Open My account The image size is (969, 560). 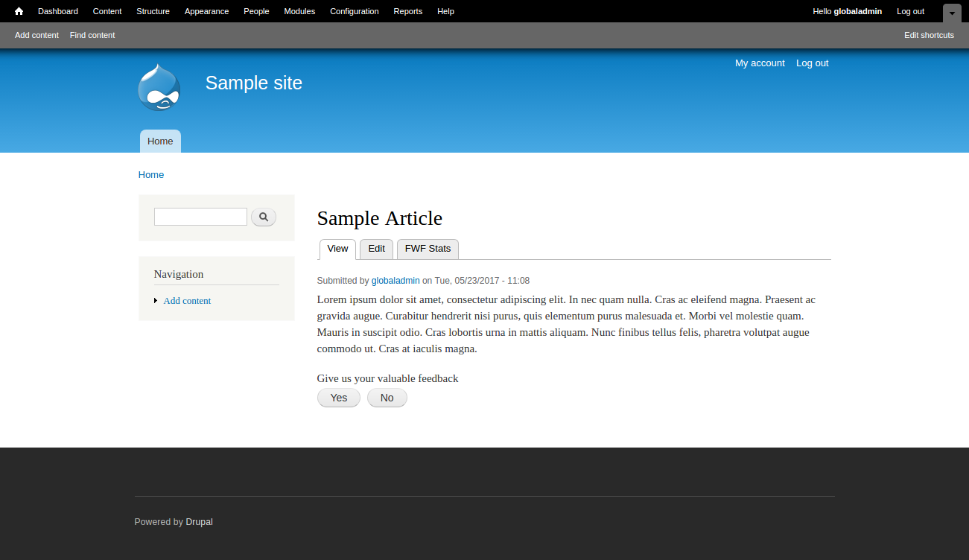point(760,63)
